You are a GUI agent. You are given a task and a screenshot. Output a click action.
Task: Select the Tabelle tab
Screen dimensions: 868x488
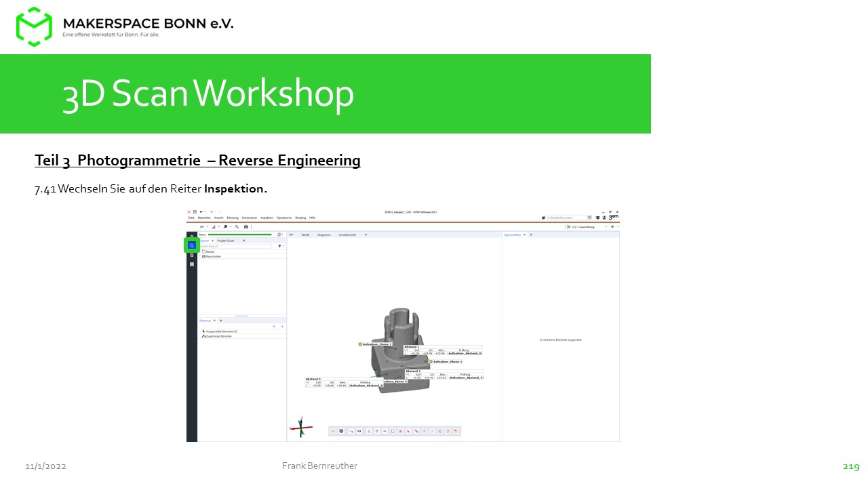(305, 235)
